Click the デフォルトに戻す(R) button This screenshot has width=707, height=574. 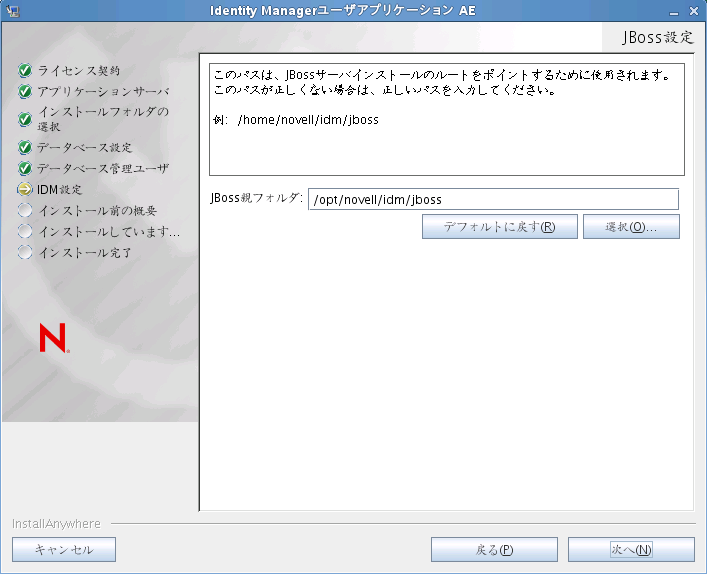500,226
